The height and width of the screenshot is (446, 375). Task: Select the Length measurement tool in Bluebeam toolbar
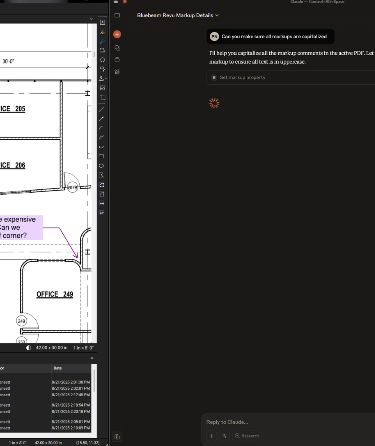click(x=102, y=203)
